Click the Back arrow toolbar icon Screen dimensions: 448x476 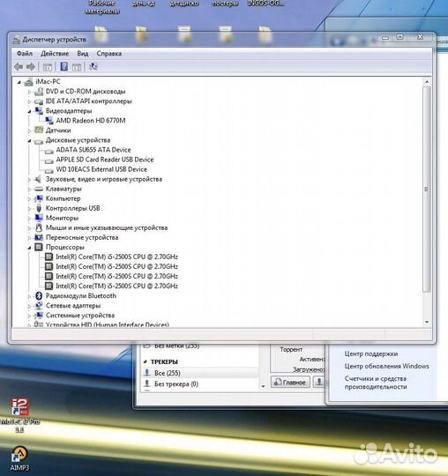coord(19,66)
